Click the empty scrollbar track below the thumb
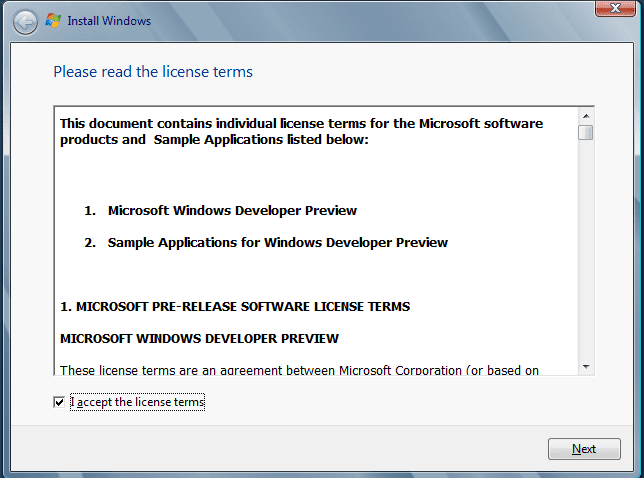The width and height of the screenshot is (644, 478). coord(586,250)
